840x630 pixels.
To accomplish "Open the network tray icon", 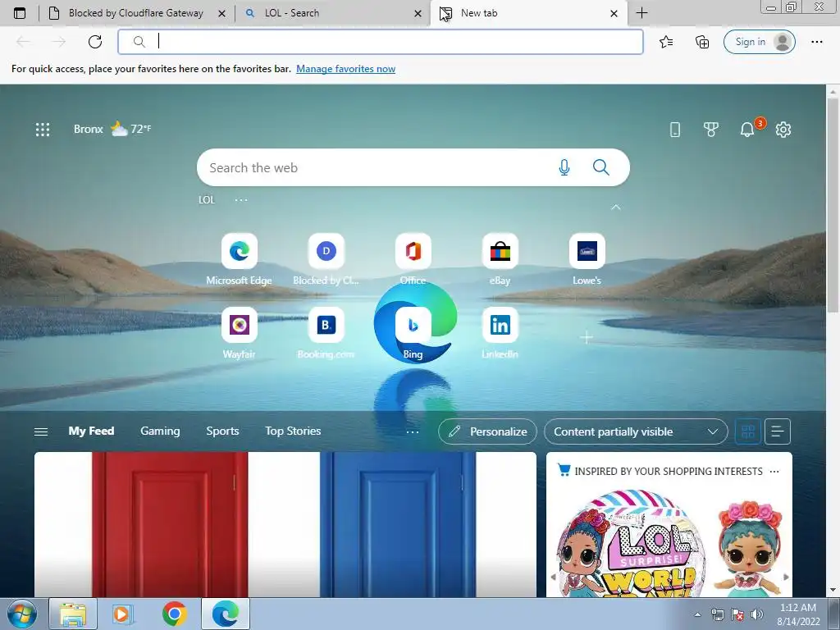I will (717, 614).
